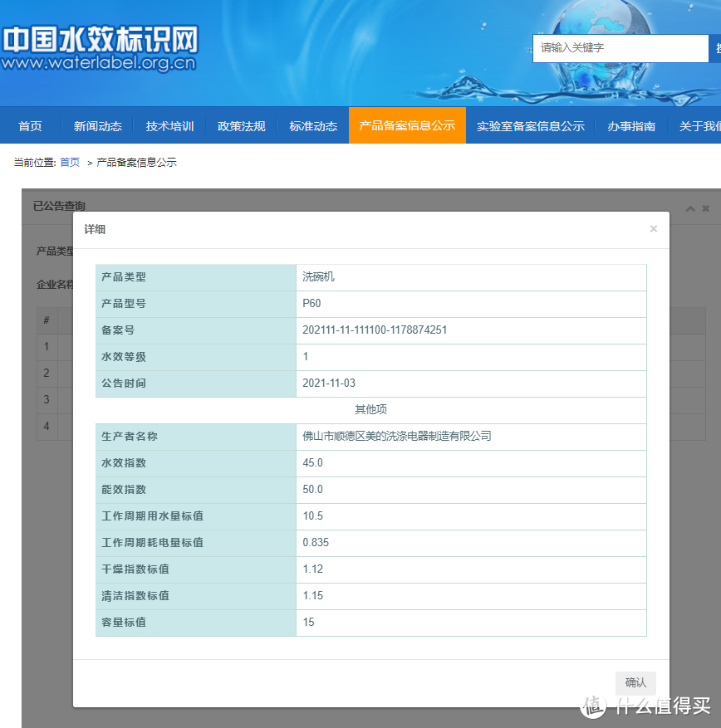Click the 备案号 value 202111-11-111100-1178874251
Viewport: 721px width, 728px height.
point(375,330)
